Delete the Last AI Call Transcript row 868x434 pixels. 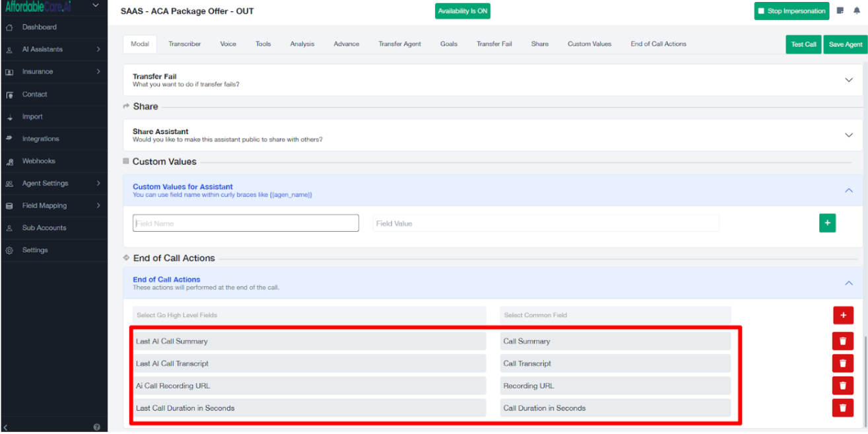click(x=842, y=363)
